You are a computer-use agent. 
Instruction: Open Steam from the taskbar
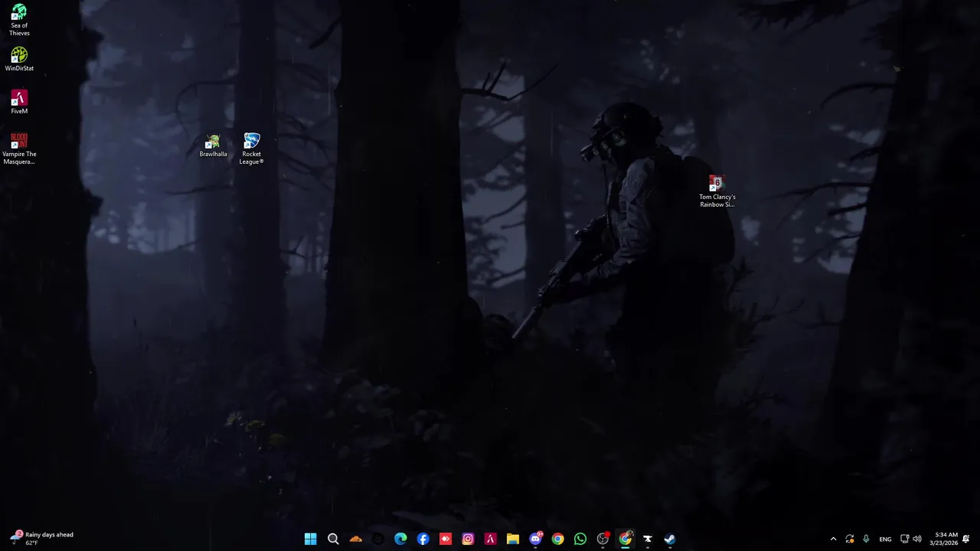[670, 539]
